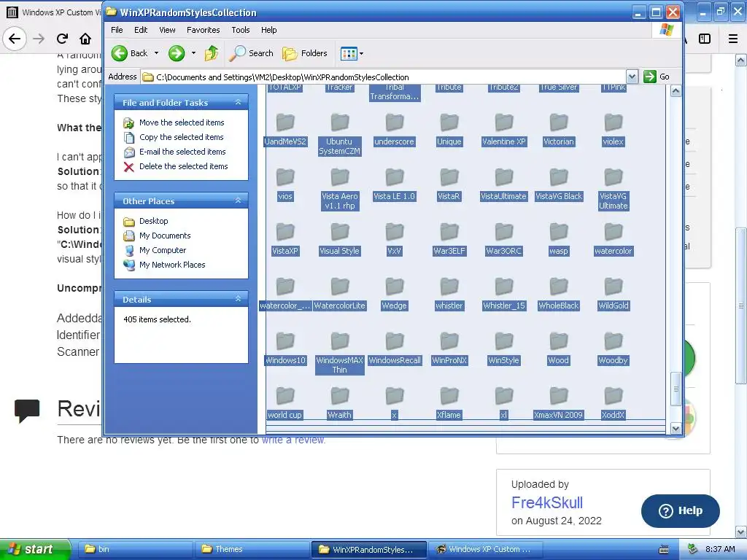Open the browser's hamburger menu
Viewport: 747px width, 560px height.
[x=733, y=39]
